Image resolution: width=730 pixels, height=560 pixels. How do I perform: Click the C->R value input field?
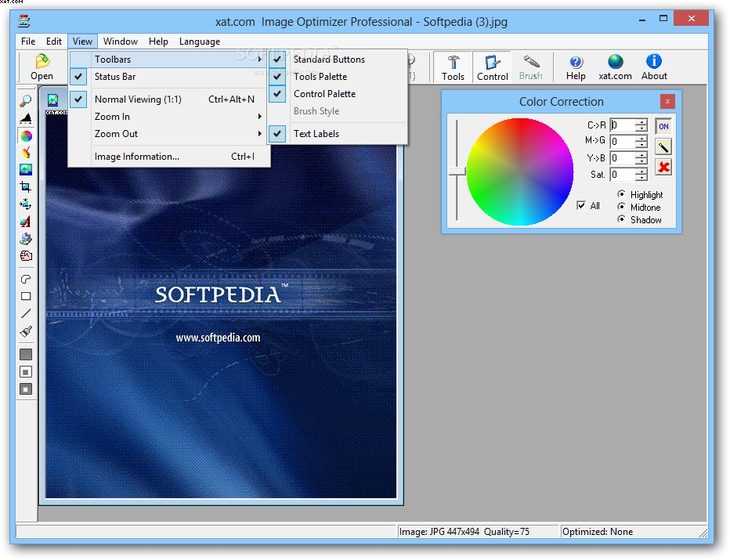[x=623, y=125]
